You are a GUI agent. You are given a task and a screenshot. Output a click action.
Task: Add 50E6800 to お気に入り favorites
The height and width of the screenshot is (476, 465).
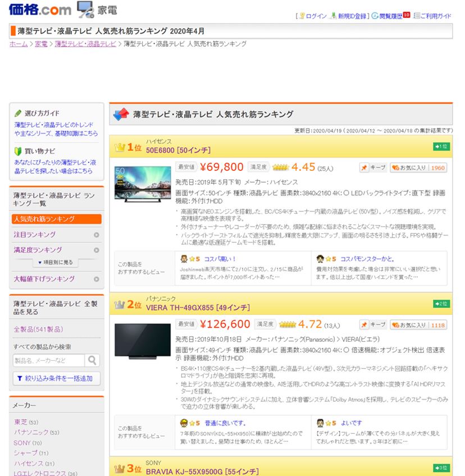418,167
